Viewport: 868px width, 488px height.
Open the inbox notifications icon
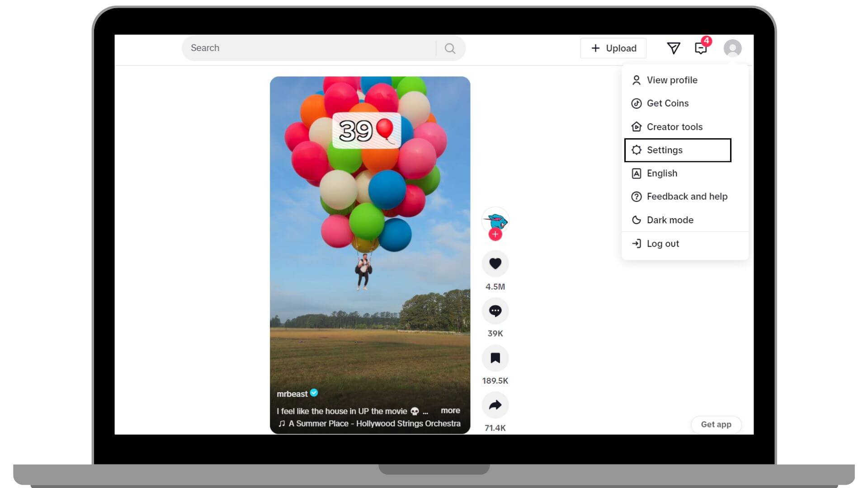[x=701, y=48]
